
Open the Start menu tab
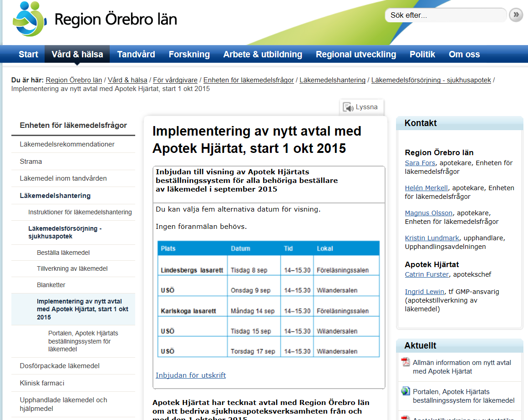pyautogui.click(x=28, y=54)
